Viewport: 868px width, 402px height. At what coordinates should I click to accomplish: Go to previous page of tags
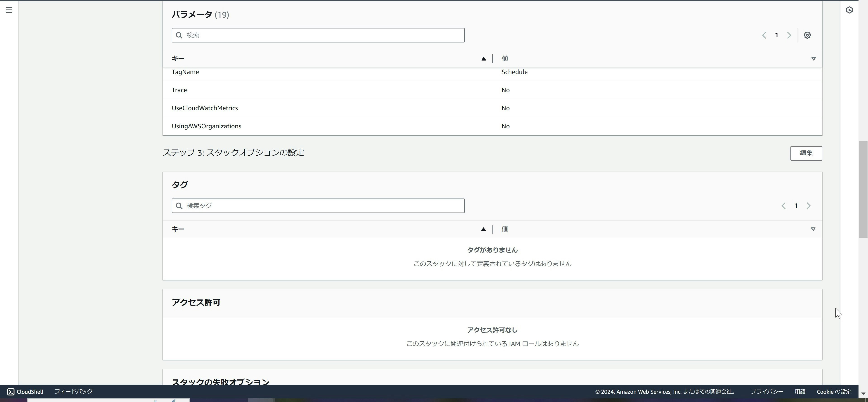point(783,206)
